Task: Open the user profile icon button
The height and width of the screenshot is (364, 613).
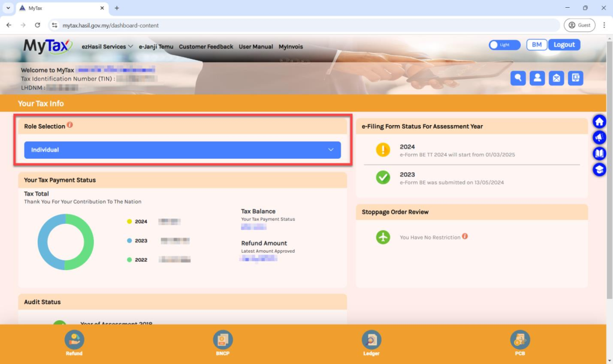Action: pyautogui.click(x=537, y=78)
